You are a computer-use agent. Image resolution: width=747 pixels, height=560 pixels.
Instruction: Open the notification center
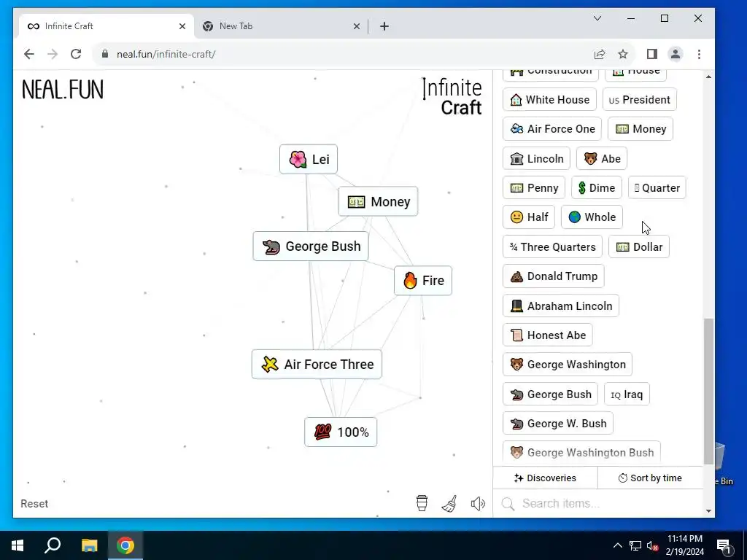(723, 545)
